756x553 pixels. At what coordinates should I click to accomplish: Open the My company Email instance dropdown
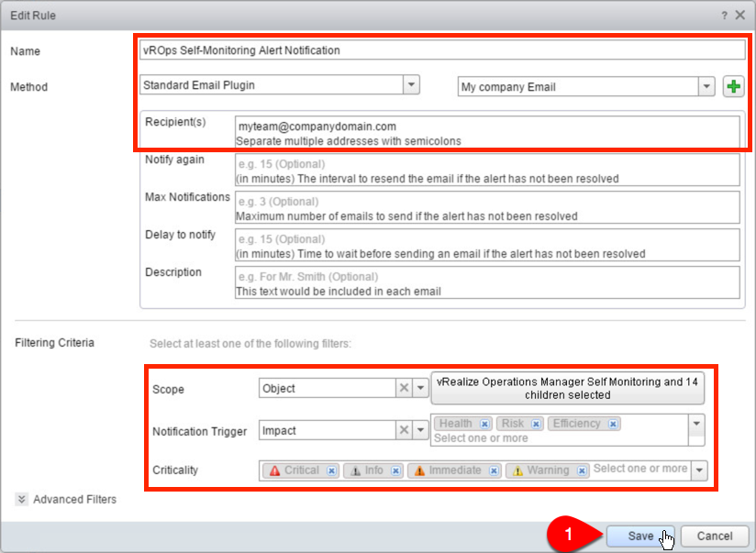706,84
